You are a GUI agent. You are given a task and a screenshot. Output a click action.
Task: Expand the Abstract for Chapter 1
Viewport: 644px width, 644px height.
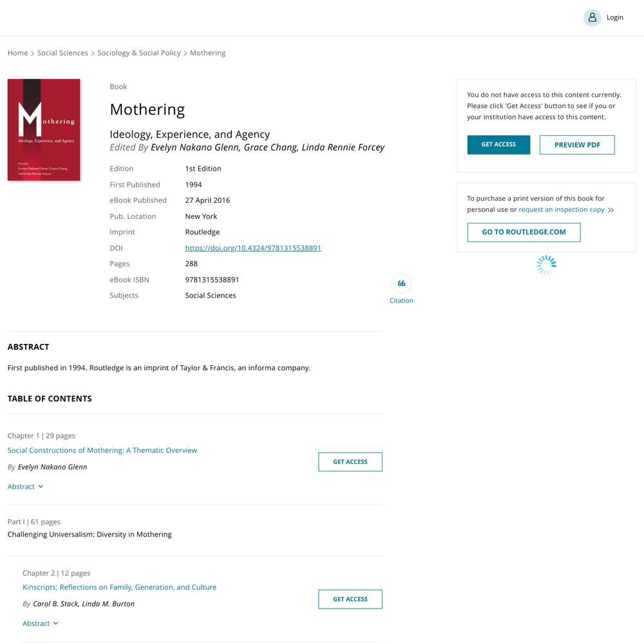26,486
